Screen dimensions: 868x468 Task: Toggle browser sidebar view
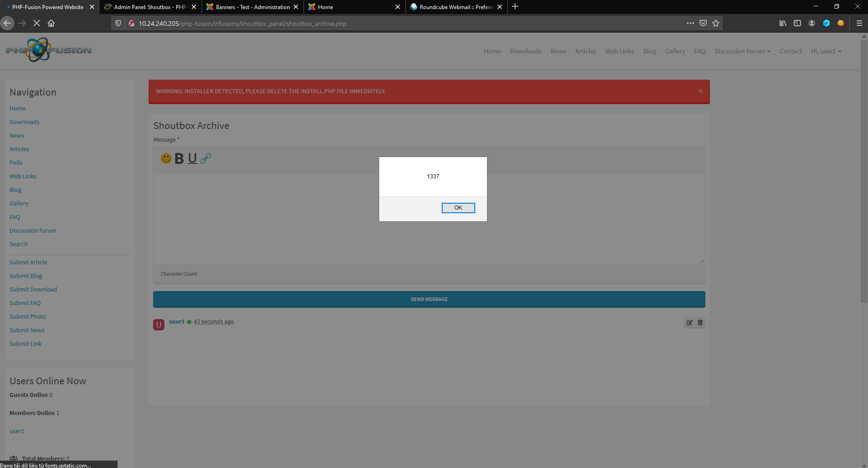pos(797,23)
